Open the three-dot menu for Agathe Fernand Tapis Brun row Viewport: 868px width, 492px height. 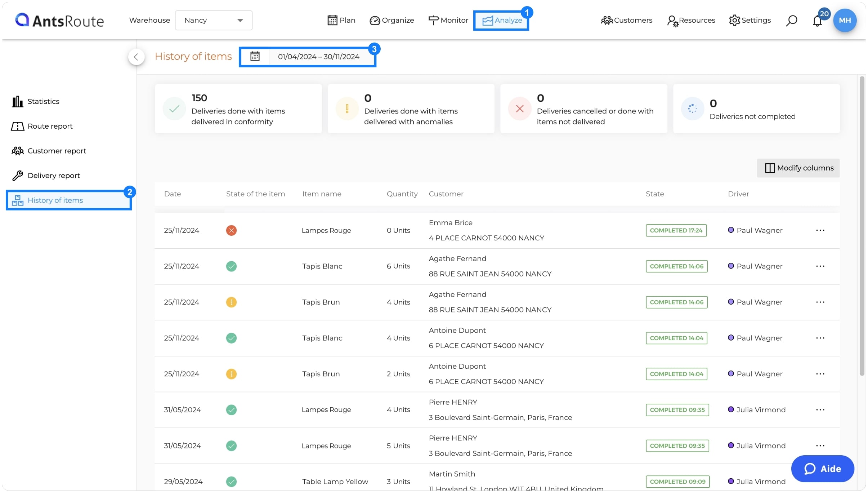pos(820,302)
